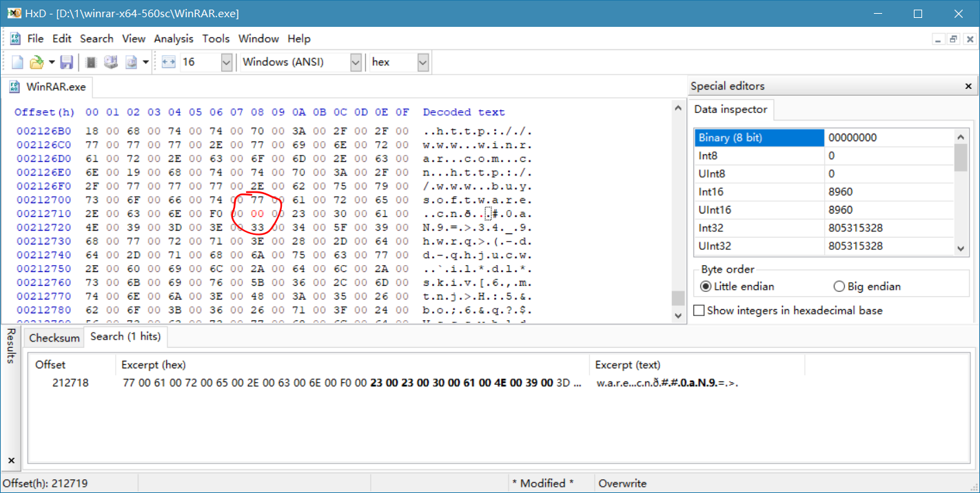Close the Results panel with X
This screenshot has width=980, height=493.
(11, 460)
